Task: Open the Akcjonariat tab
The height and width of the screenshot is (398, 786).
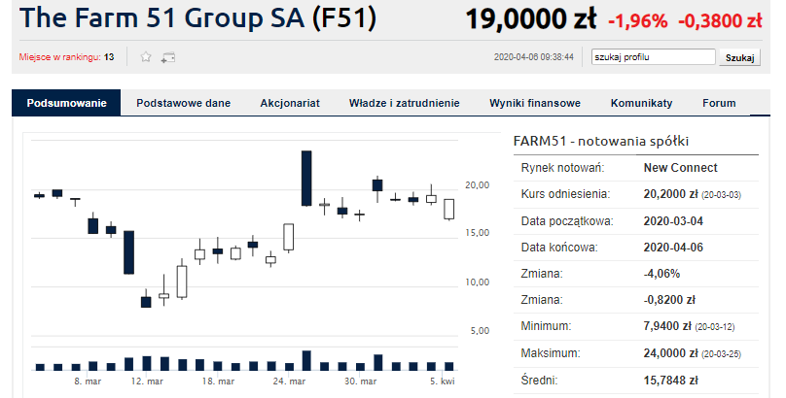Action: 290,103
